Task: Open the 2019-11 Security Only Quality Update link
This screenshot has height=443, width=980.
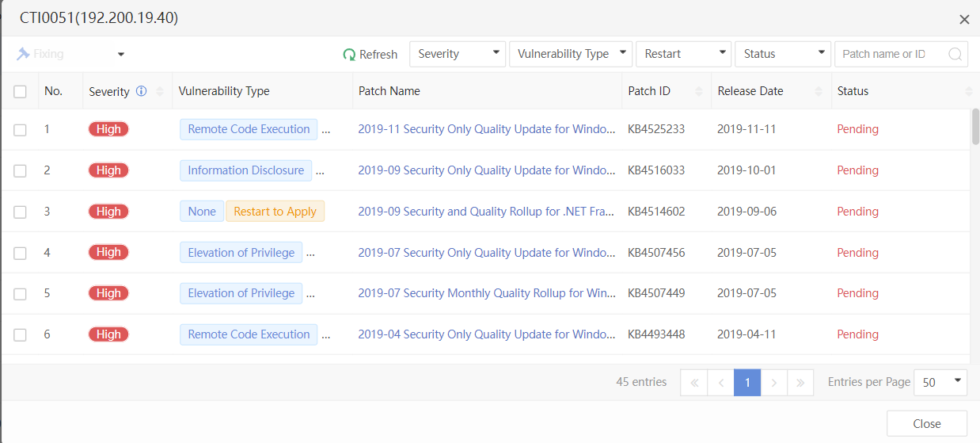Action: click(486, 129)
